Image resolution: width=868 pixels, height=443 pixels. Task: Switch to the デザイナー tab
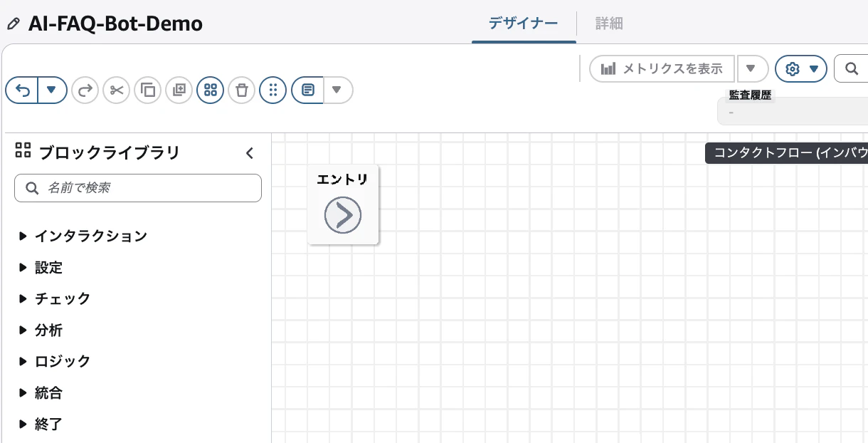(524, 23)
